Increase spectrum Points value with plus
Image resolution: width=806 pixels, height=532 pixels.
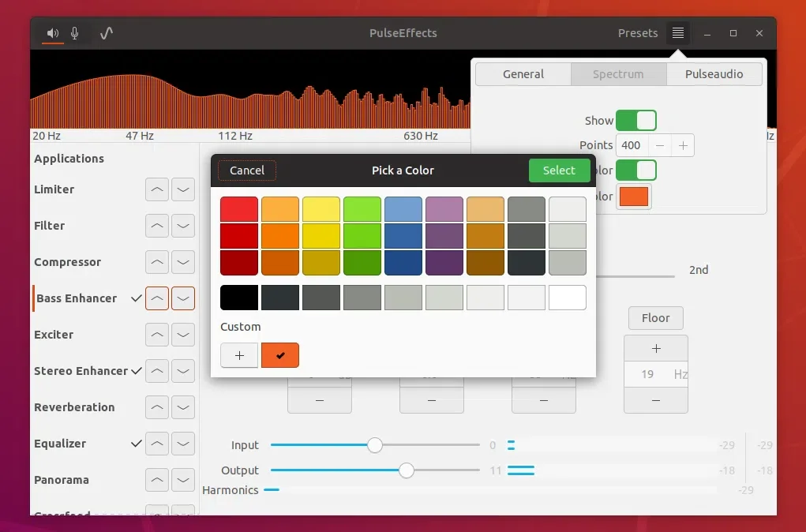coord(683,145)
